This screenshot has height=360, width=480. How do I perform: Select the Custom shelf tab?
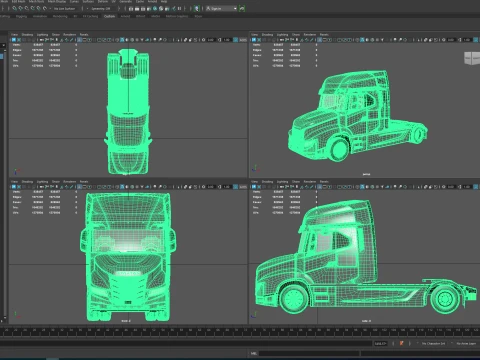[x=109, y=16]
